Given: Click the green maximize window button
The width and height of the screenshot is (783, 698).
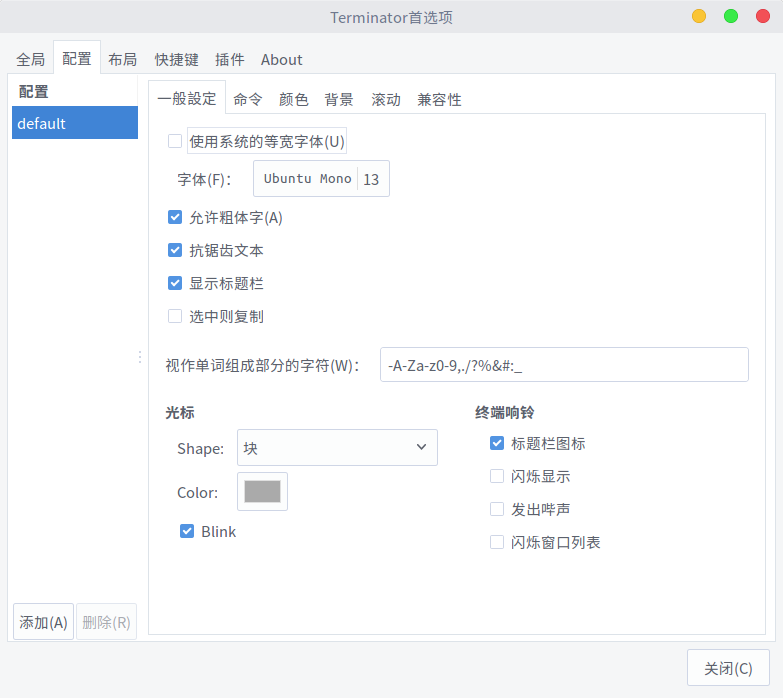Looking at the screenshot, I should [731, 16].
